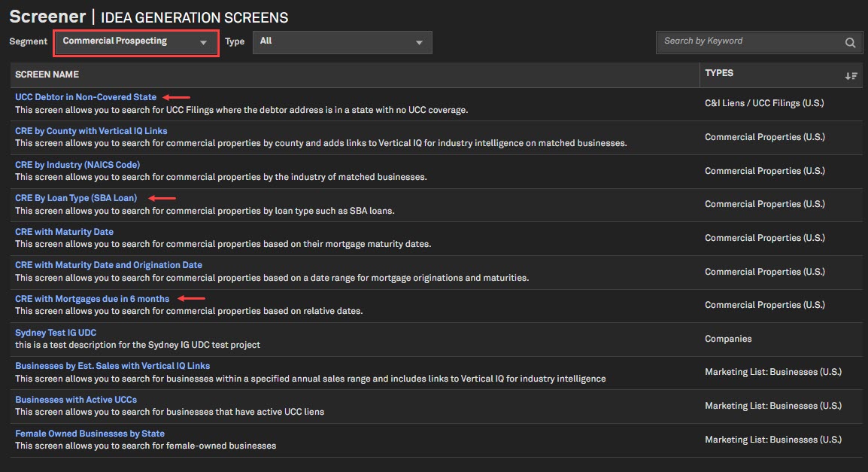This screenshot has height=472, width=868.
Task: Open Businesses by Est. Sales with Vertical IQ Links
Action: click(112, 366)
